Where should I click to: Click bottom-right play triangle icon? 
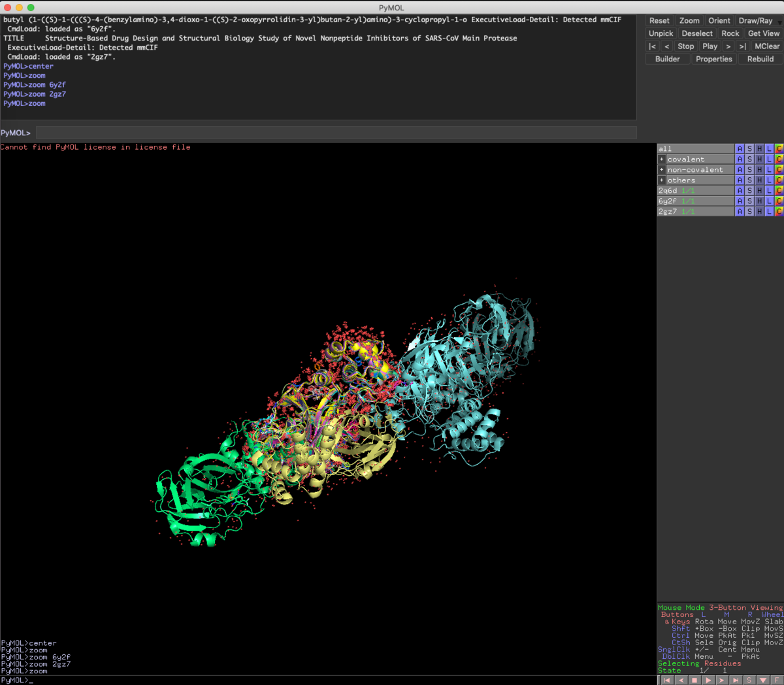(708, 680)
